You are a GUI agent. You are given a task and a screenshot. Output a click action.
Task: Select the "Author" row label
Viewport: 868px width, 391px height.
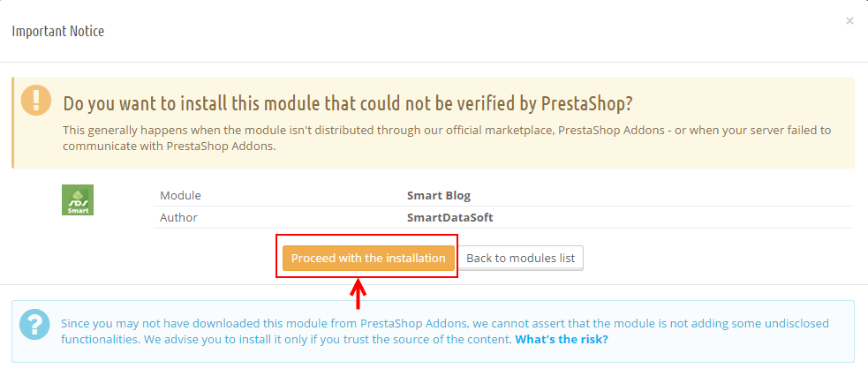point(178,217)
